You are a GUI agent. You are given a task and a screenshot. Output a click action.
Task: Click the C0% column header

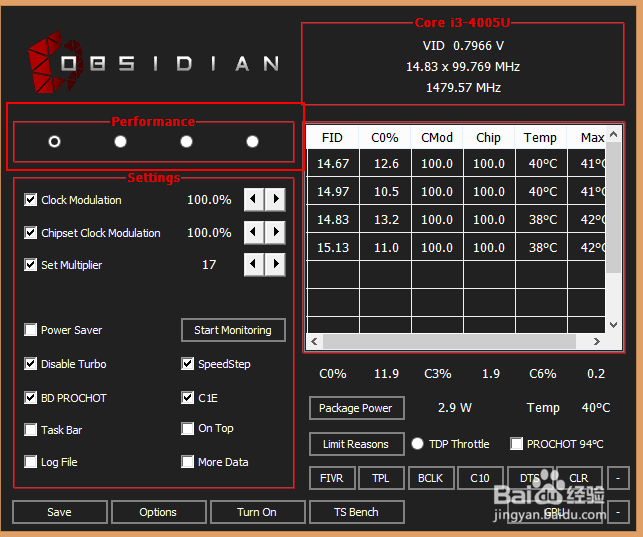385,138
